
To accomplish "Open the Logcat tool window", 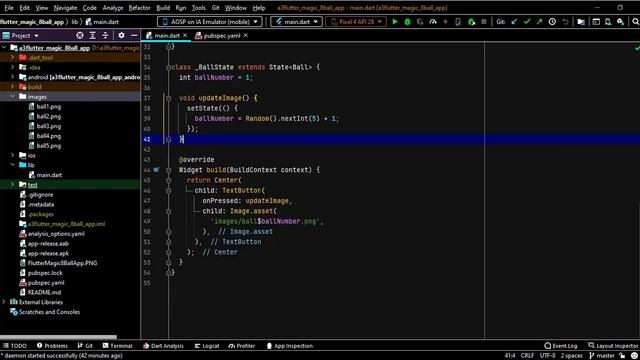I will click(x=207, y=346).
